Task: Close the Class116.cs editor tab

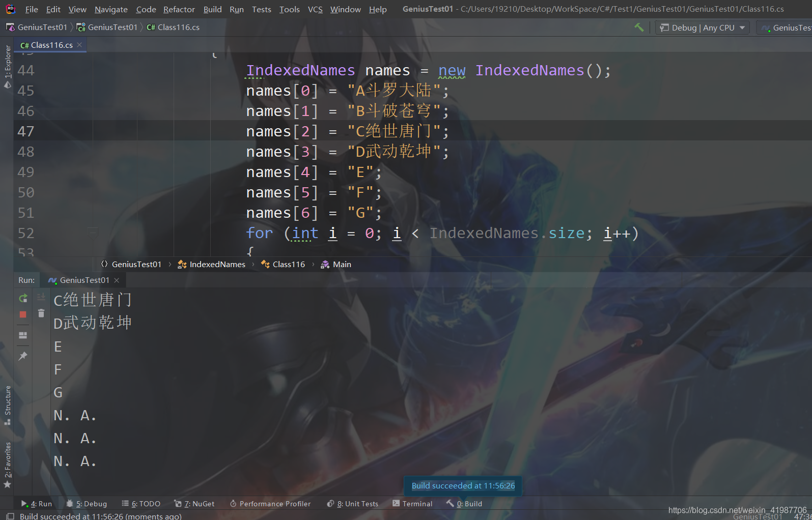Action: click(79, 45)
